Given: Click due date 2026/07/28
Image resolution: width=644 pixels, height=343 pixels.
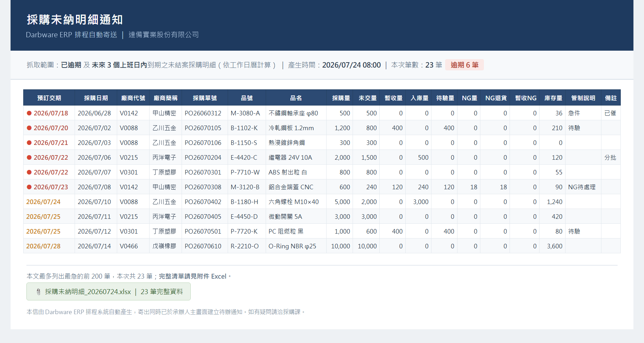Looking at the screenshot, I should [43, 246].
